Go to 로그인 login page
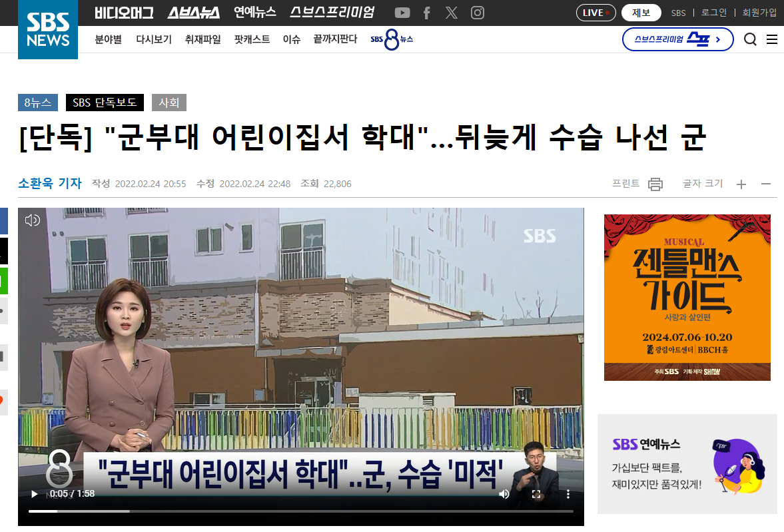Image resolution: width=784 pixels, height=532 pixels. tap(714, 13)
